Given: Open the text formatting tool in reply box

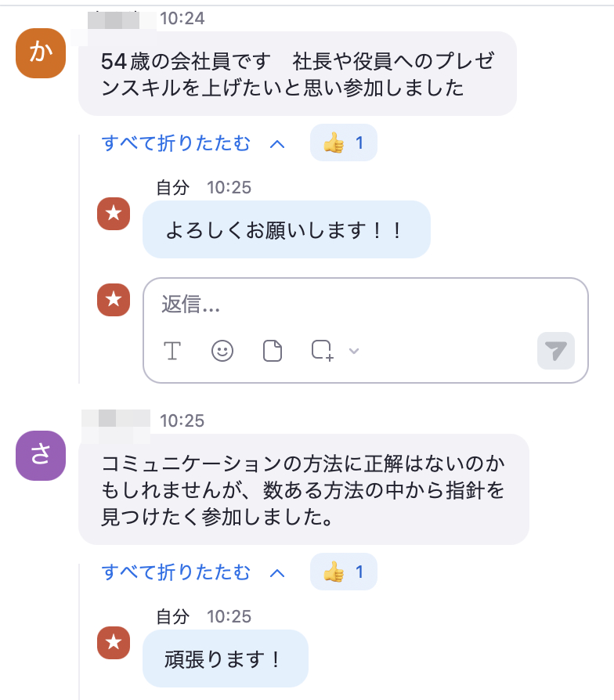Looking at the screenshot, I should point(172,351).
